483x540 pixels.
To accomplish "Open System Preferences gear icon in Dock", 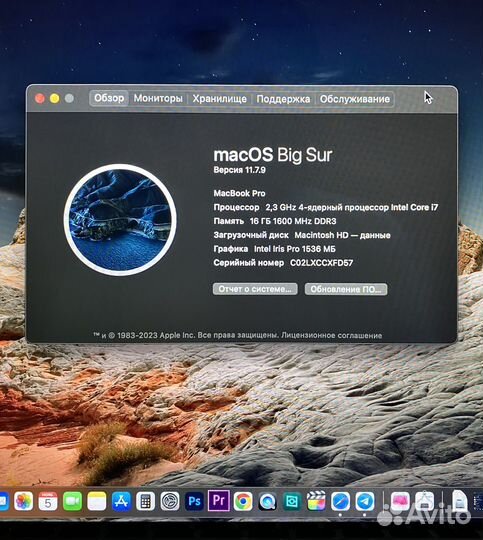I will coord(170,501).
